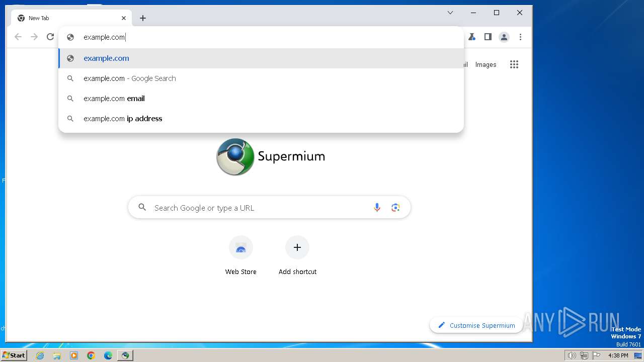Open the Action Center flag icon

tap(596, 355)
